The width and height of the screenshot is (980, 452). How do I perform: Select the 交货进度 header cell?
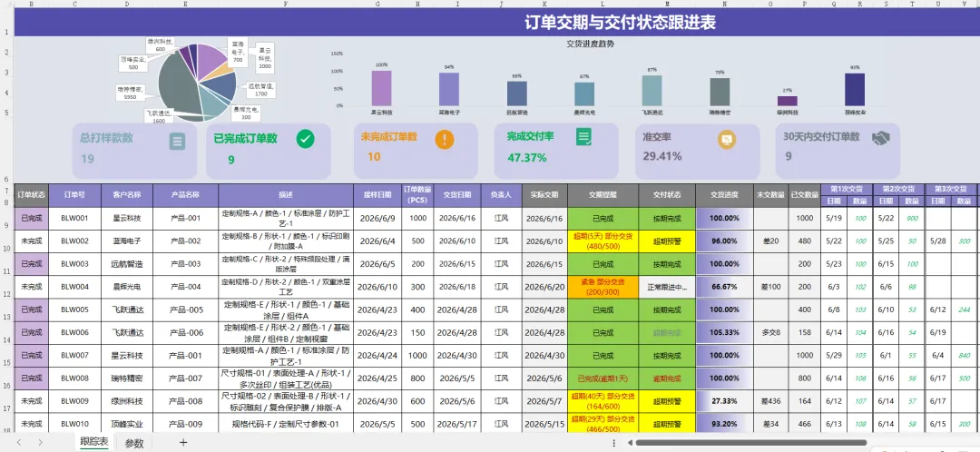pyautogui.click(x=724, y=195)
